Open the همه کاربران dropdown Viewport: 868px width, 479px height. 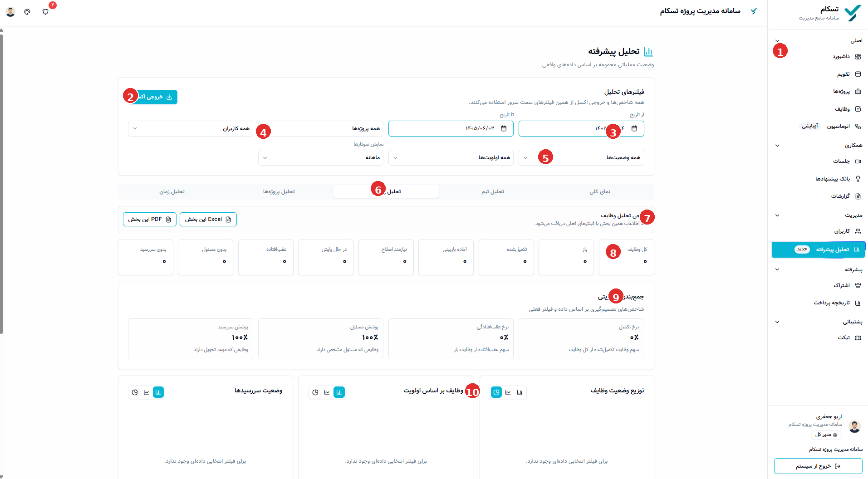click(191, 128)
